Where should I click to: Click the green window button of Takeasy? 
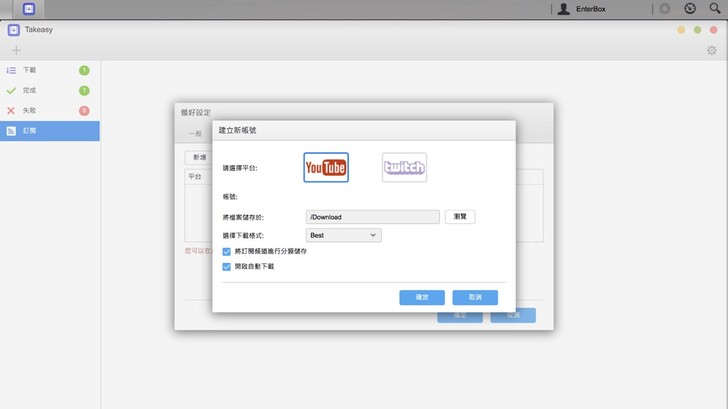point(697,30)
